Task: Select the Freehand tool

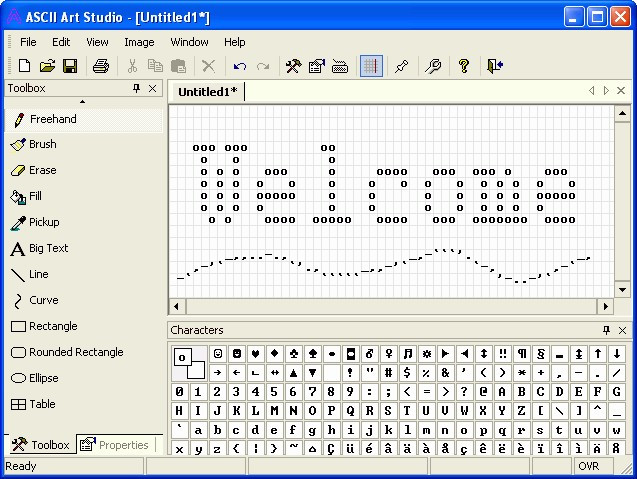Action: click(x=84, y=119)
